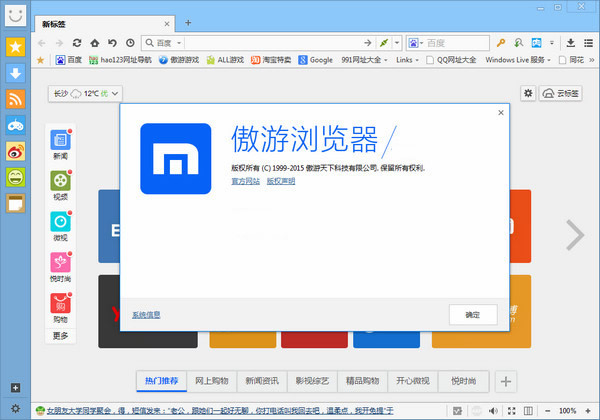Open the start page settings gear
Screen dimensions: 600x420
528,93
